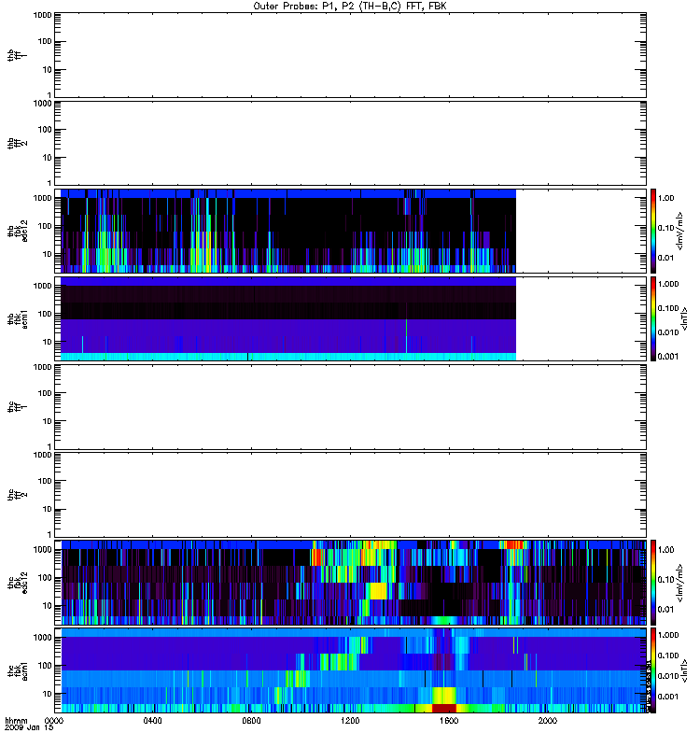The image size is (700, 747).
Task: Click the <|mV/m|> units label beside thc edc12
Action: point(680,583)
